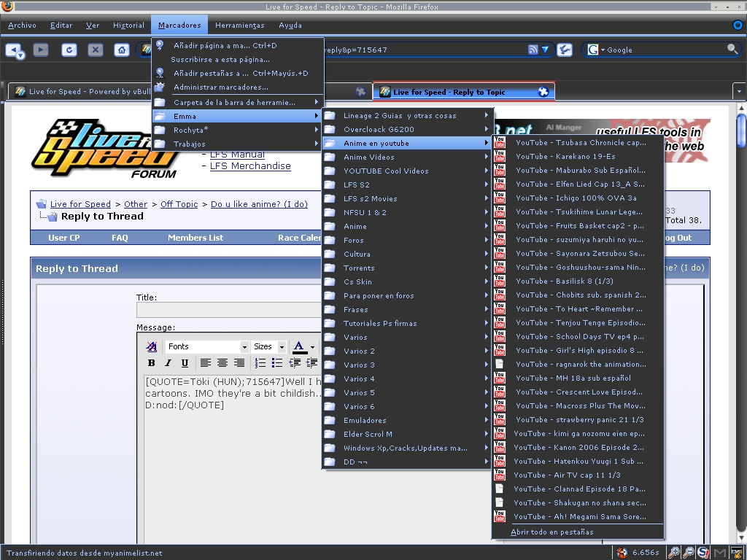The width and height of the screenshot is (747, 560).
Task: Open the Ayuda menu
Action: pos(290,26)
